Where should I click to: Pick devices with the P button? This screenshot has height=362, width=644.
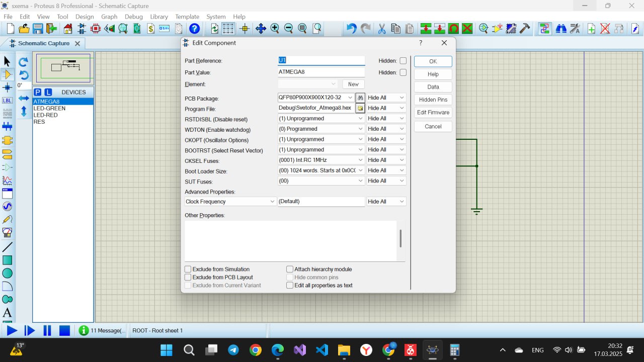tap(38, 92)
